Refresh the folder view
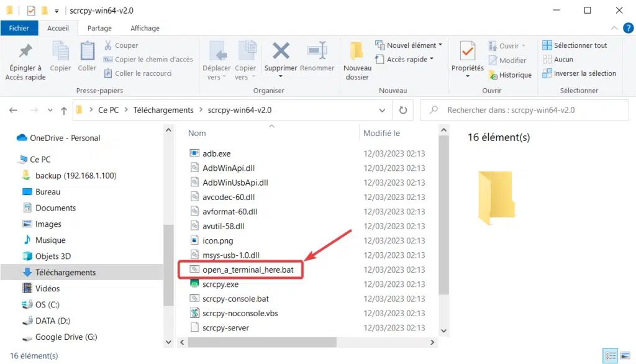The height and width of the screenshot is (364, 636). point(402,110)
